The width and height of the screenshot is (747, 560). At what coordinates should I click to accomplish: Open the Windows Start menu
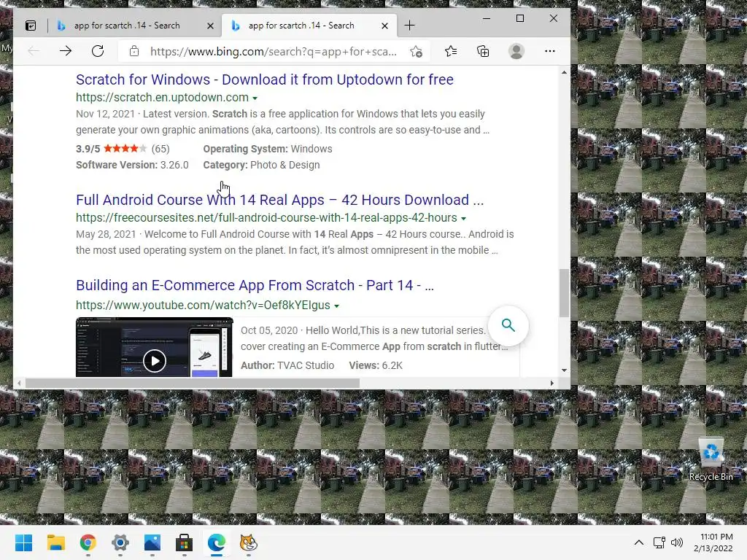pos(23,542)
